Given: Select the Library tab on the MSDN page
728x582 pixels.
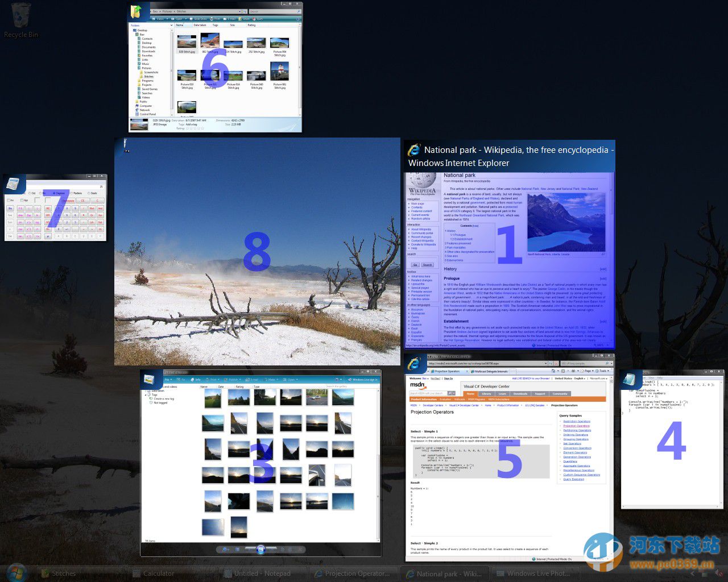Looking at the screenshot, I should (486, 393).
